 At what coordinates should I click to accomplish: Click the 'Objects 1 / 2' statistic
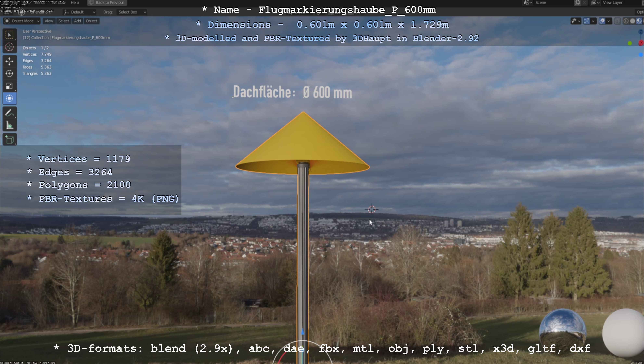click(x=36, y=48)
